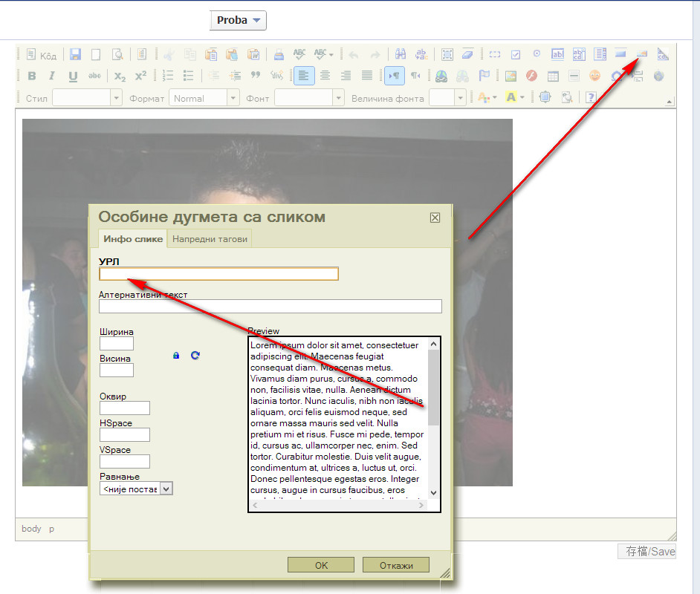This screenshot has width=700, height=594.
Task: Insert a Radio Button form field icon
Action: click(537, 53)
